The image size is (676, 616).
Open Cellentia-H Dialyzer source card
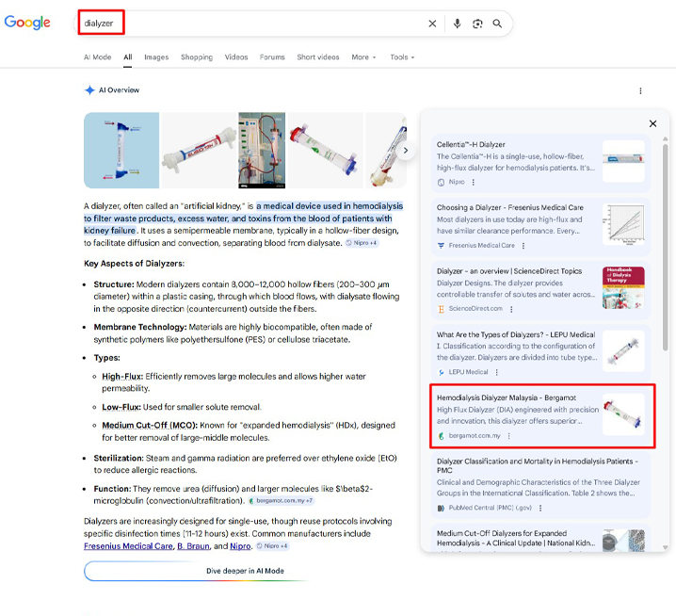point(540,163)
